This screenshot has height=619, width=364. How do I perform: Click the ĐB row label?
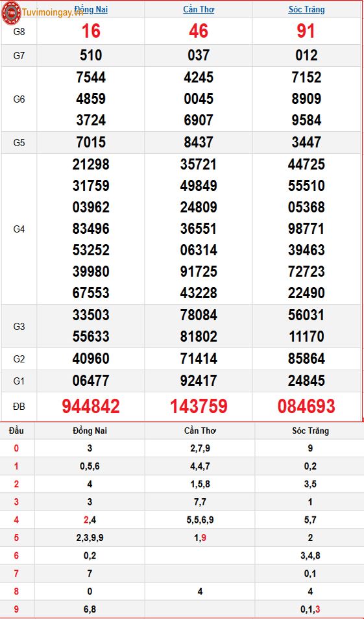click(19, 407)
